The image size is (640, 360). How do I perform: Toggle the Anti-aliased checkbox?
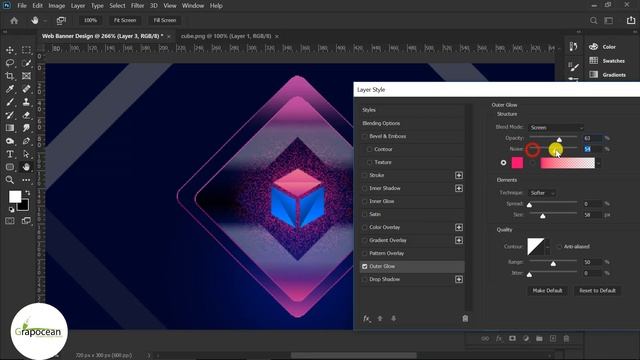click(559, 247)
